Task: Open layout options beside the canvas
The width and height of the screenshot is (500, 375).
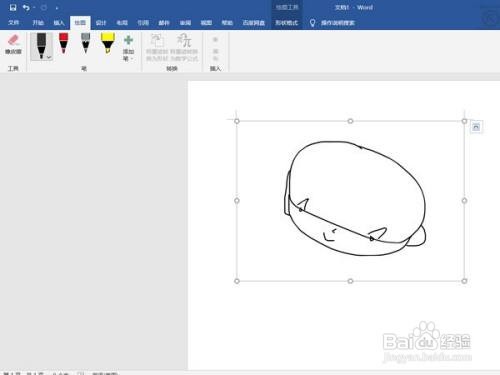Action: [476, 127]
